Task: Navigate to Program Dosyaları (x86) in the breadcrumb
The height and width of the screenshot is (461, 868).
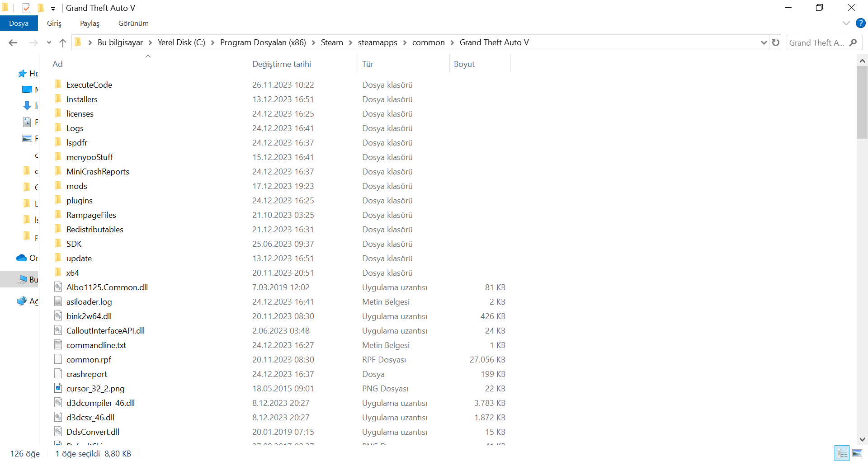Action: pyautogui.click(x=263, y=42)
